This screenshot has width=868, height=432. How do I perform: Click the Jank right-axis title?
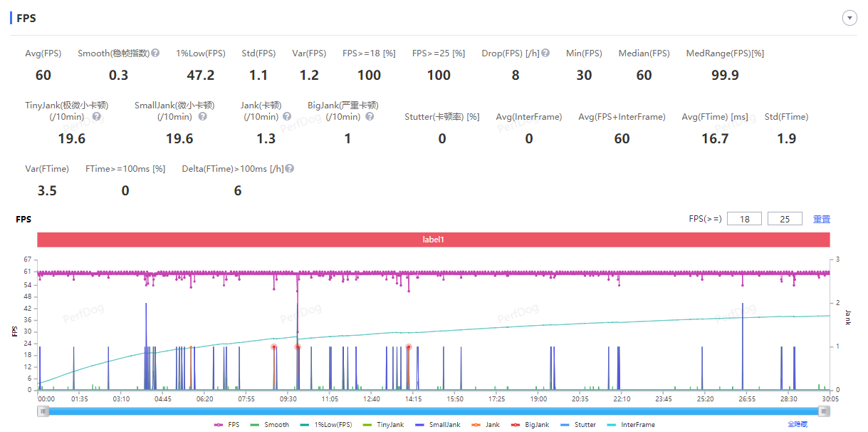point(848,317)
